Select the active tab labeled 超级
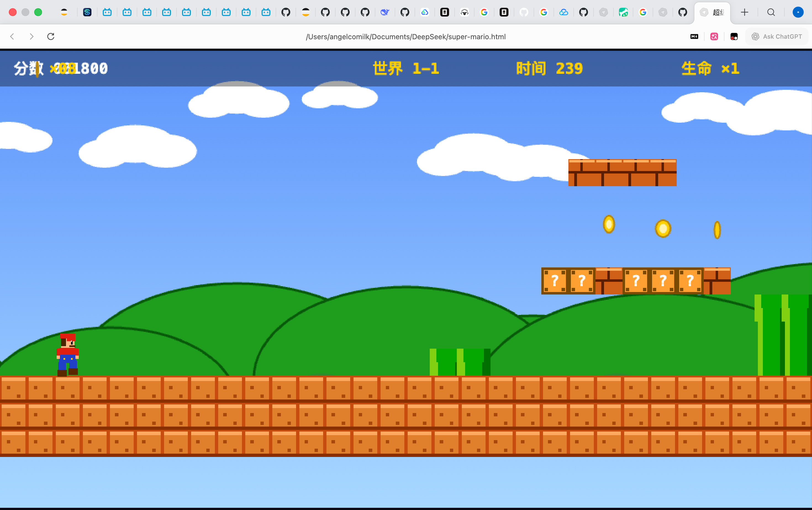 tap(712, 12)
